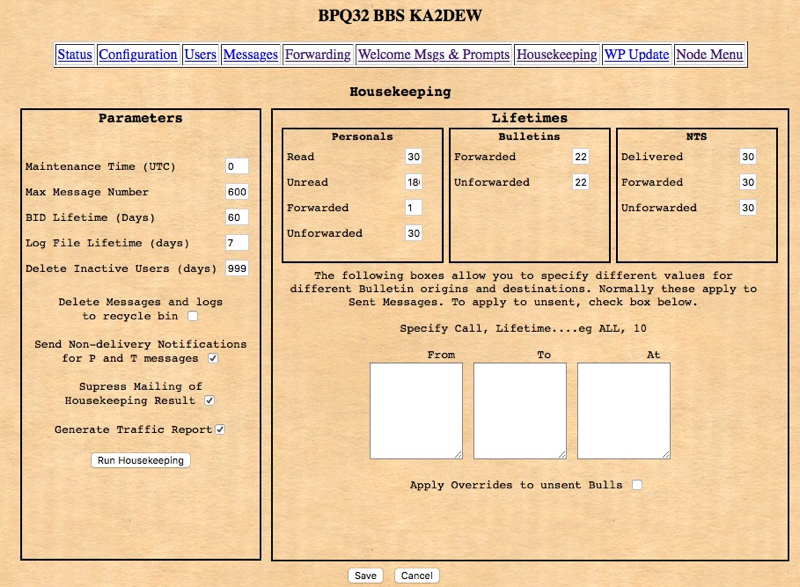The image size is (800, 587).
Task: Focus the Max Message Number field
Action: 237,192
